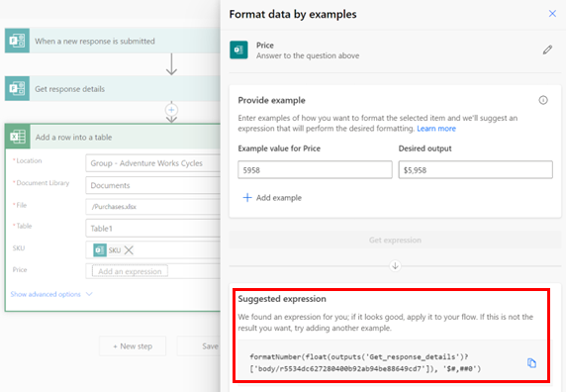Click the 'Answer to the question above' text
Image resolution: width=566 pixels, height=392 pixels.
(308, 55)
